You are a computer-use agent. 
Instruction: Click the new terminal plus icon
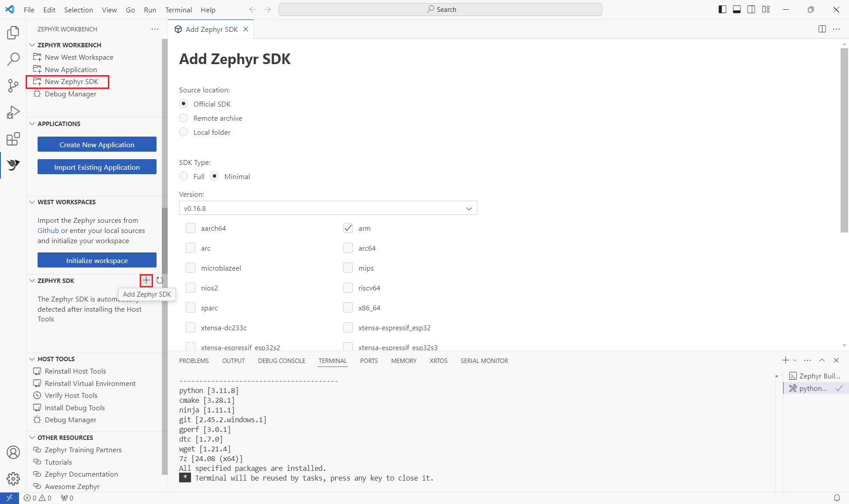pyautogui.click(x=785, y=360)
